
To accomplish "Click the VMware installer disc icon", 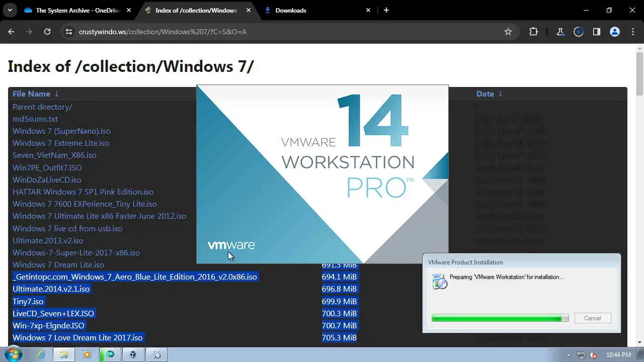I will point(439,282).
